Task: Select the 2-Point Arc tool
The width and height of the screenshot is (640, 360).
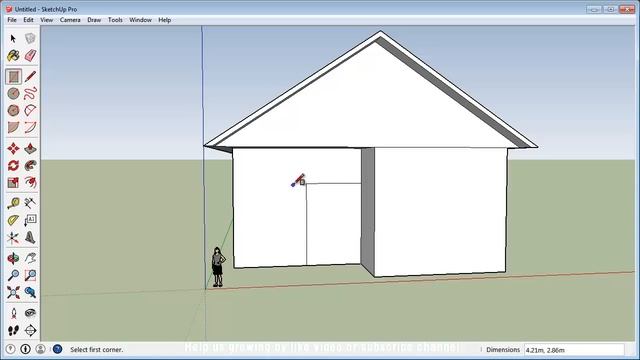Action: coord(30,127)
